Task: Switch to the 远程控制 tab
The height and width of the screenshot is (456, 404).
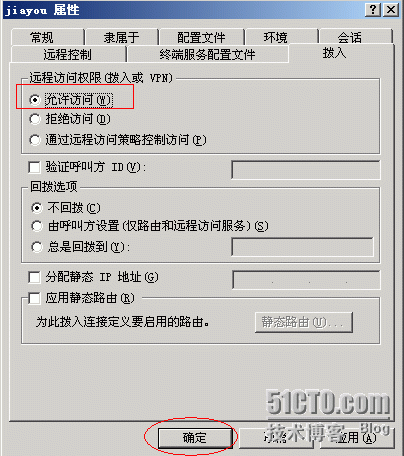Action: pyautogui.click(x=68, y=54)
